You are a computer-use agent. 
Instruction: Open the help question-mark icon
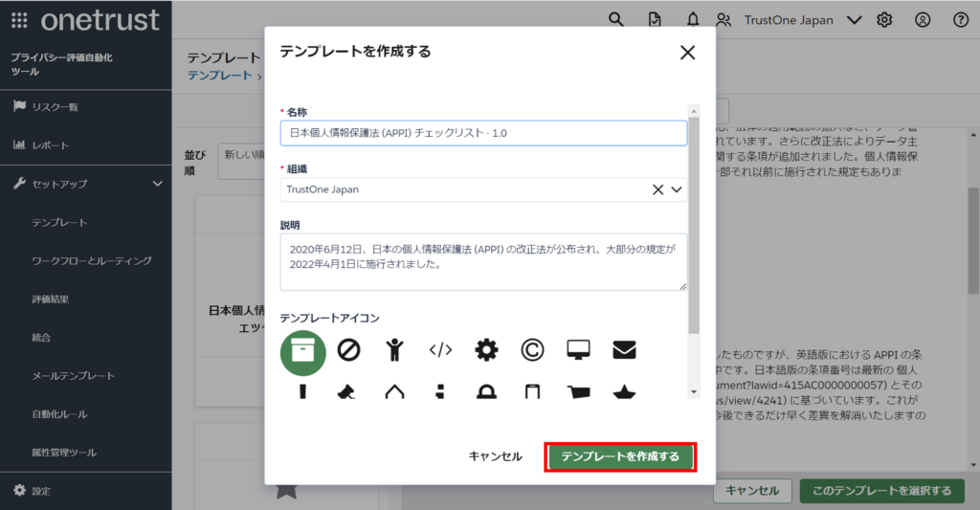pos(961,20)
